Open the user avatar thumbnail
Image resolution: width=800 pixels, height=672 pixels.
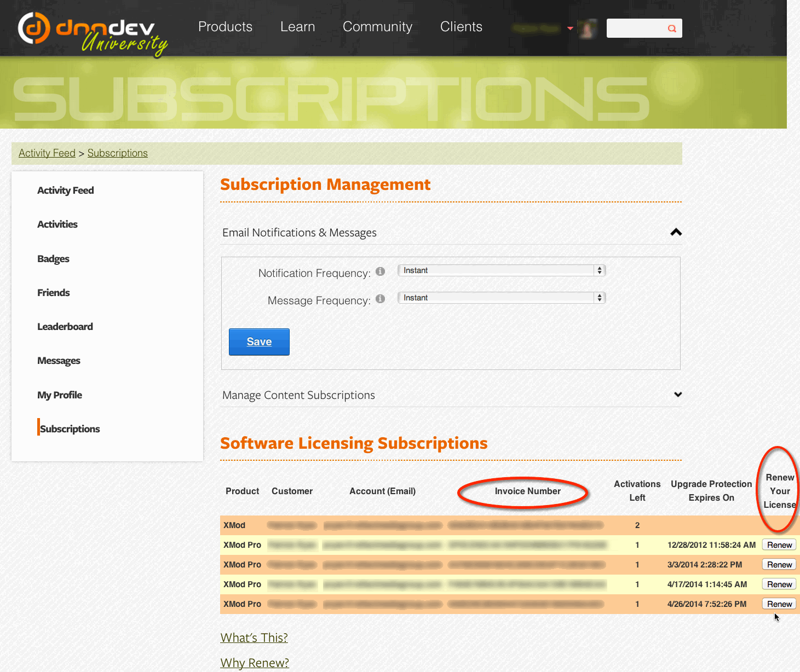point(587,28)
